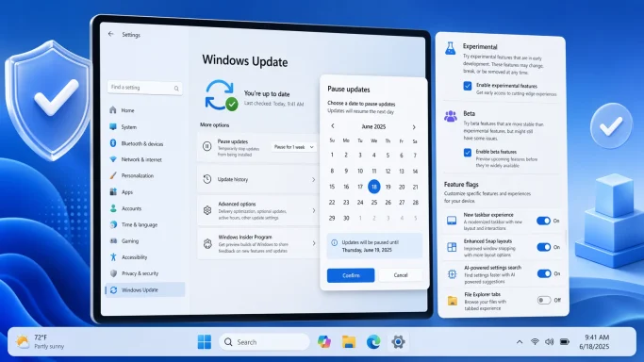Expand Windows Insider Program chevron

[313, 243]
